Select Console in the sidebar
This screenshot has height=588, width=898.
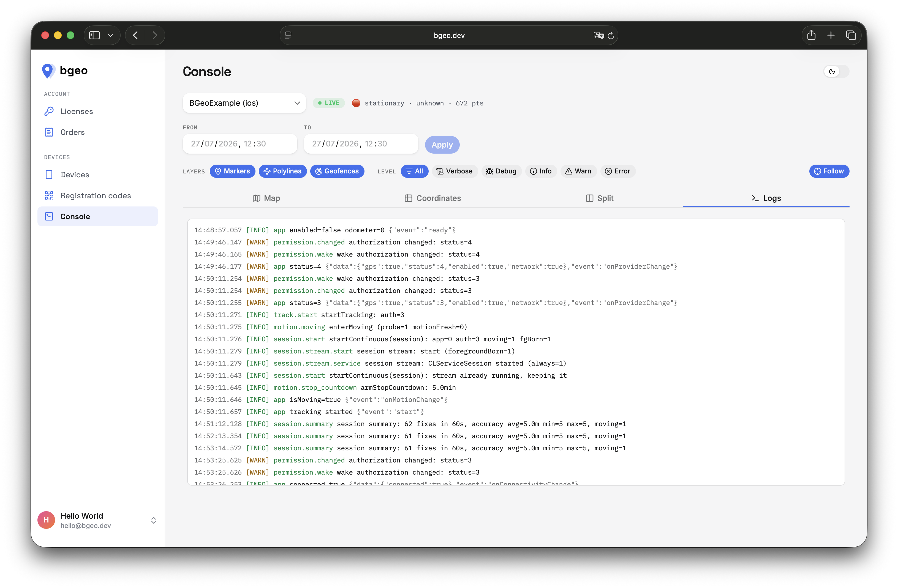point(98,216)
